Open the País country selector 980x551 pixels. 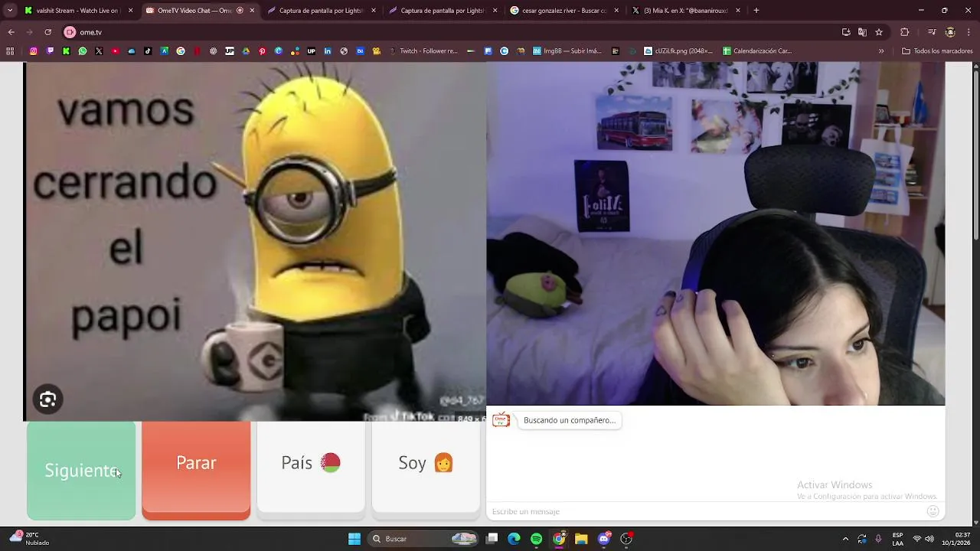311,467
